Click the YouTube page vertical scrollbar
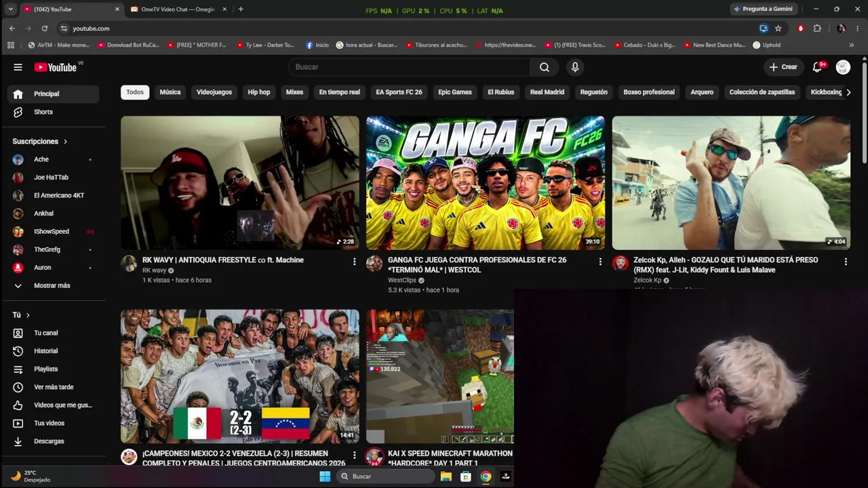The width and height of the screenshot is (868, 488). tap(865, 112)
